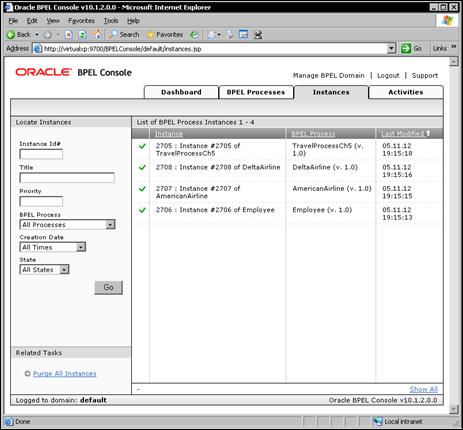Click the Messenger toolbar icon
Screen dimensions: 463x430
pos(258,35)
